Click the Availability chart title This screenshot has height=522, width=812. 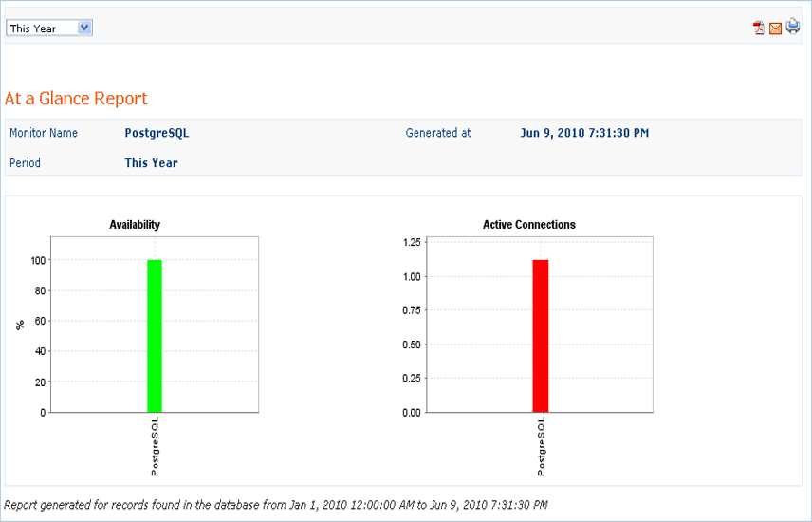coord(135,225)
